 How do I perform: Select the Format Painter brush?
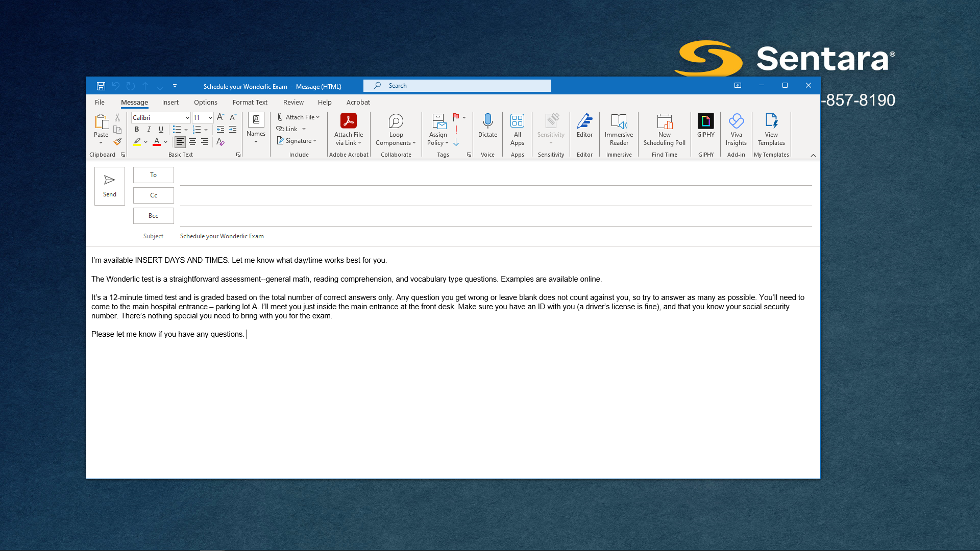point(117,141)
